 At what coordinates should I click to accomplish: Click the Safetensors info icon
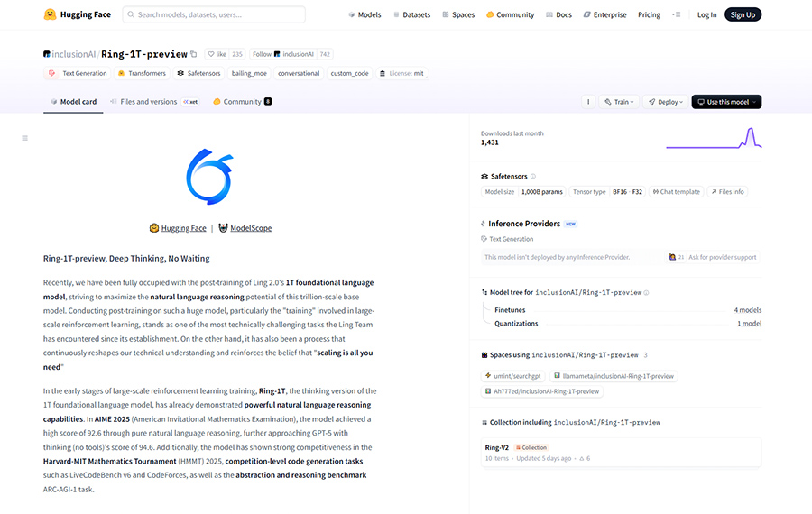click(533, 177)
